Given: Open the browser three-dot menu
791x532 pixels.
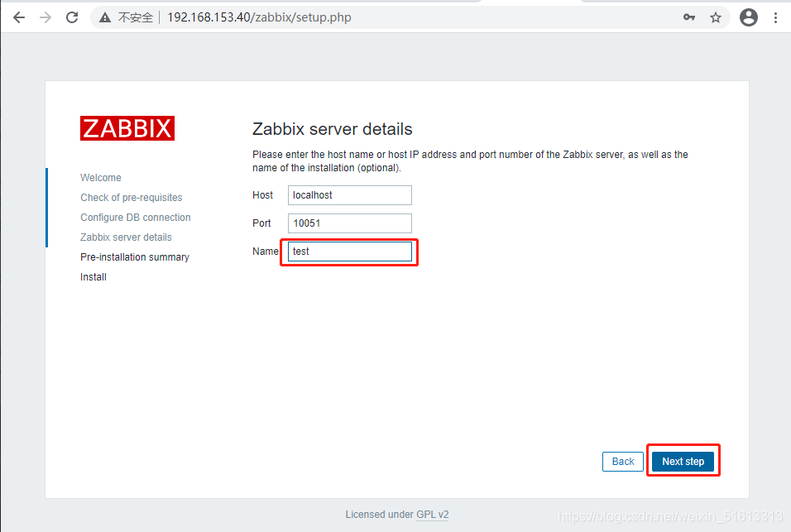Looking at the screenshot, I should [x=775, y=17].
